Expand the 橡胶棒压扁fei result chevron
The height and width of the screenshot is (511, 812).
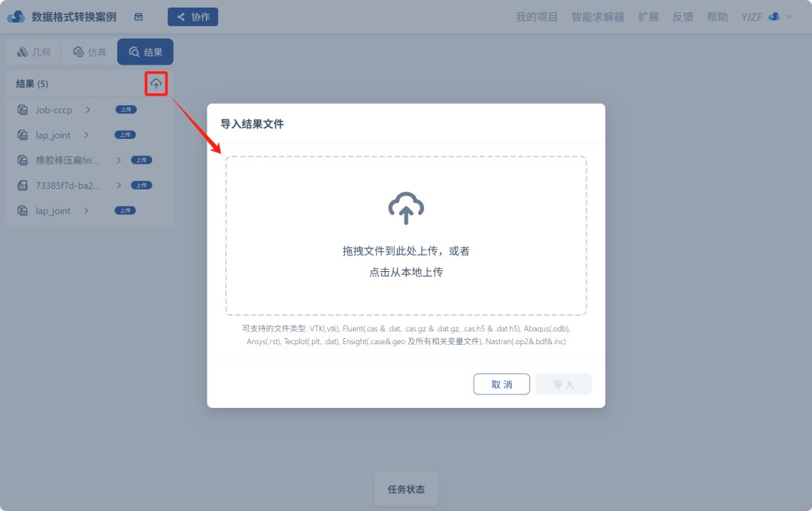[x=119, y=160]
